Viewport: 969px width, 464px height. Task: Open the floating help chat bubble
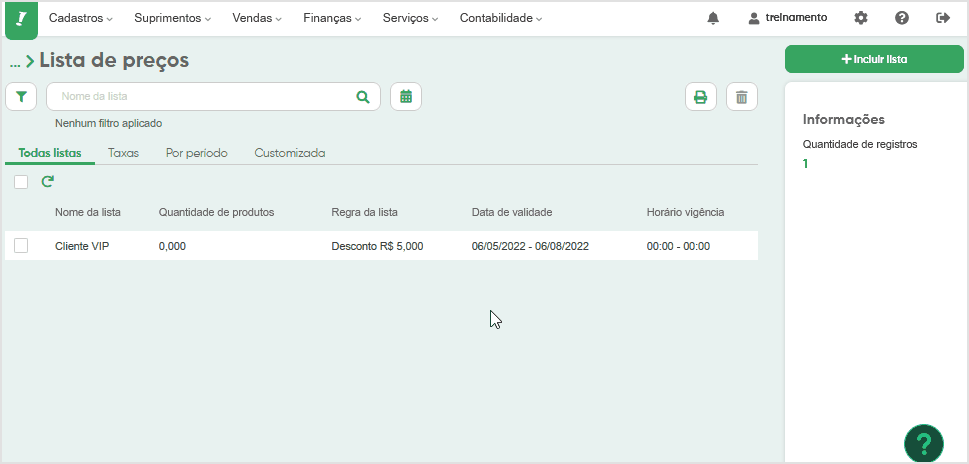point(924,443)
